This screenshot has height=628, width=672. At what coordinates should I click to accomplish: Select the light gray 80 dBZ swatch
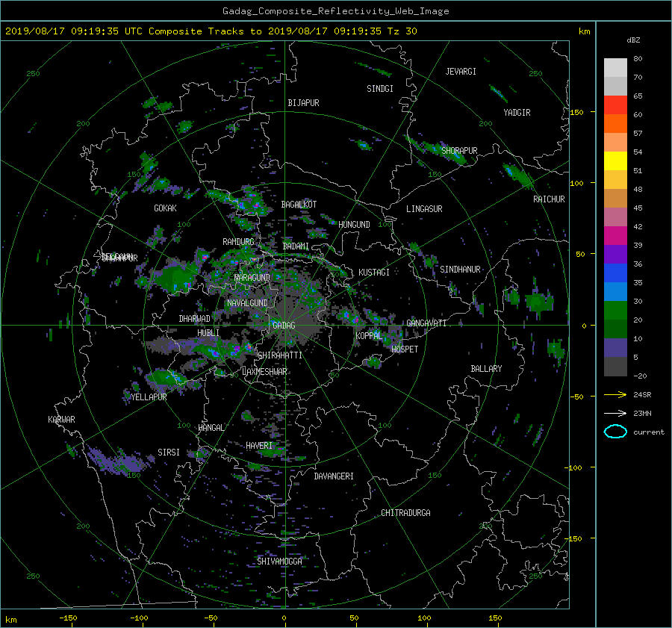[x=615, y=67]
